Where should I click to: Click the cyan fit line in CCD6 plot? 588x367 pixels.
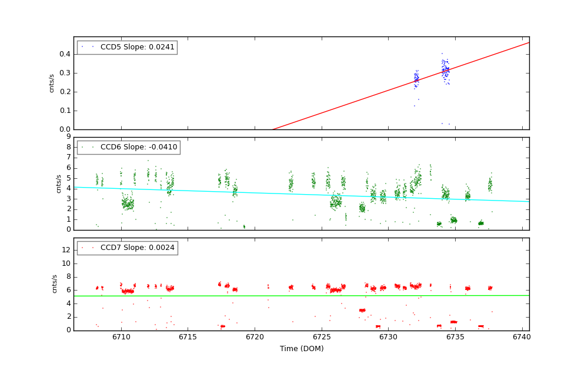[x=302, y=195]
